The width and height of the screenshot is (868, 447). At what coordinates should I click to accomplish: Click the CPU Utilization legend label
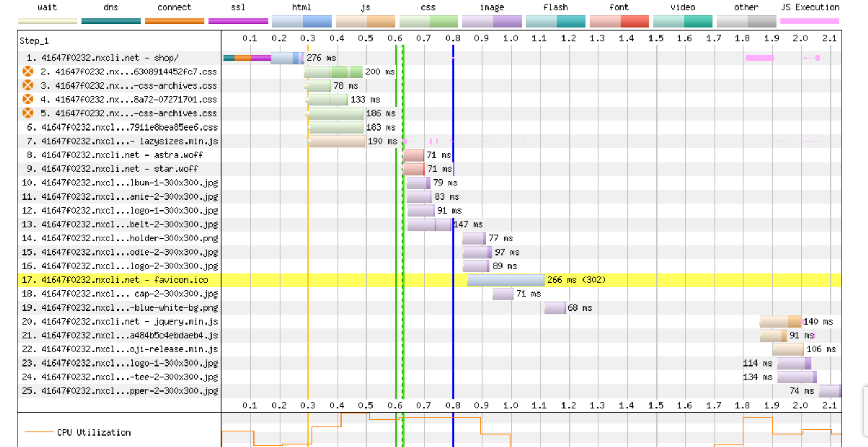pyautogui.click(x=94, y=432)
